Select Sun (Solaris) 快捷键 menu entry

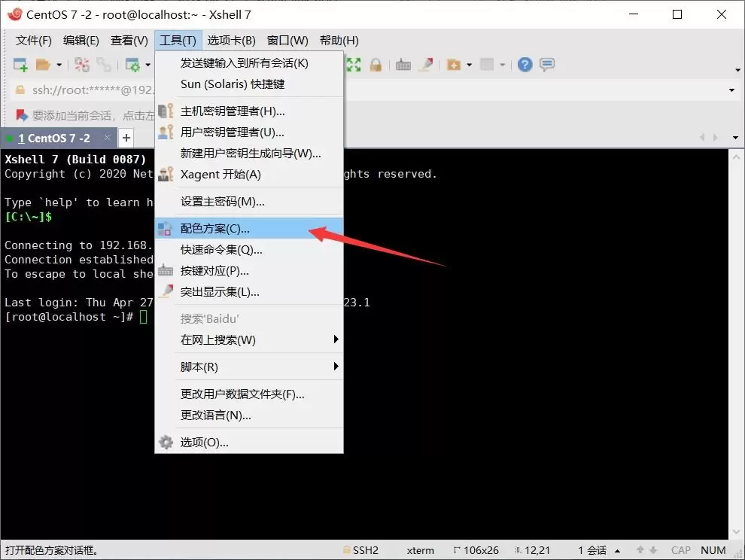tap(249, 84)
